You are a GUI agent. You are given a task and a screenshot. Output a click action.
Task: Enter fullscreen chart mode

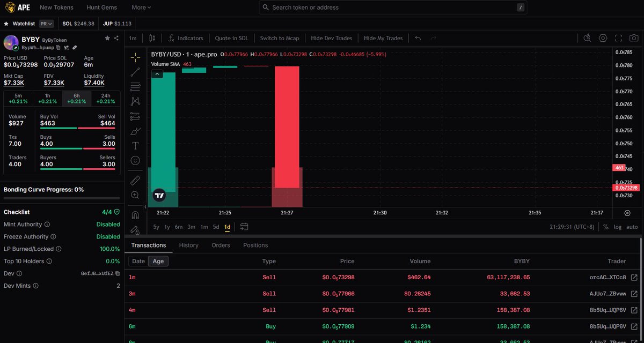[619, 38]
